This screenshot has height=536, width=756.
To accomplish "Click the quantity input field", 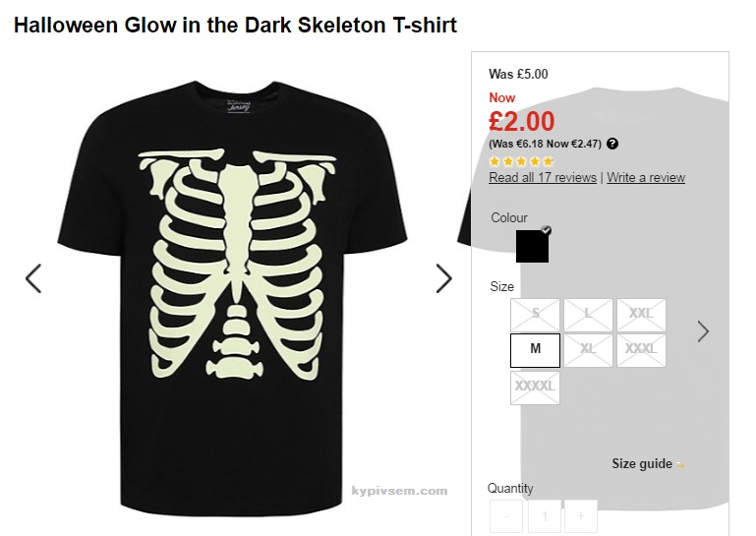I will 544,515.
